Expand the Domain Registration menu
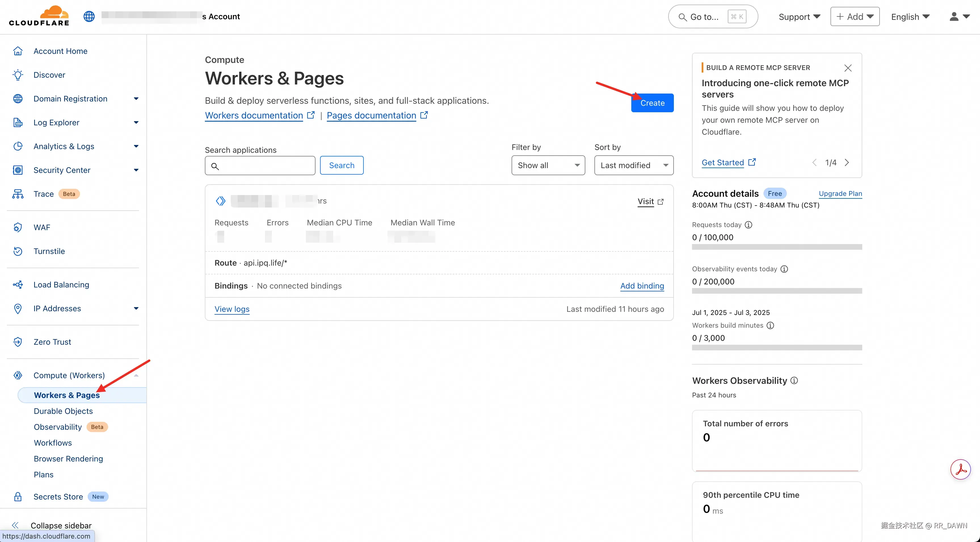The height and width of the screenshot is (542, 980). pos(136,99)
